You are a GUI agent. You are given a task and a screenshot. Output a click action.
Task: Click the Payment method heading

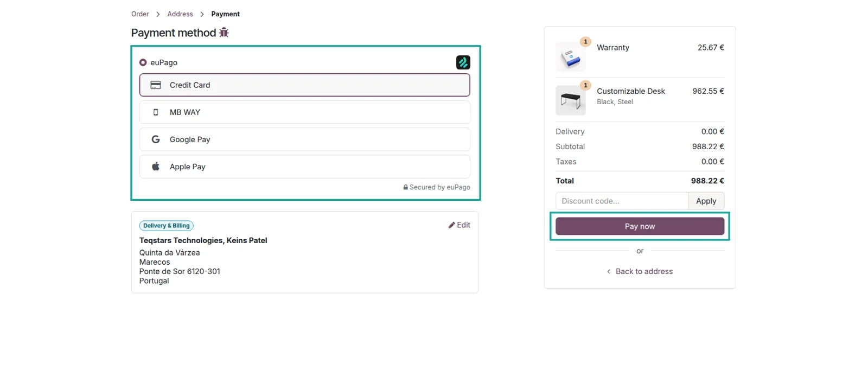pyautogui.click(x=174, y=33)
